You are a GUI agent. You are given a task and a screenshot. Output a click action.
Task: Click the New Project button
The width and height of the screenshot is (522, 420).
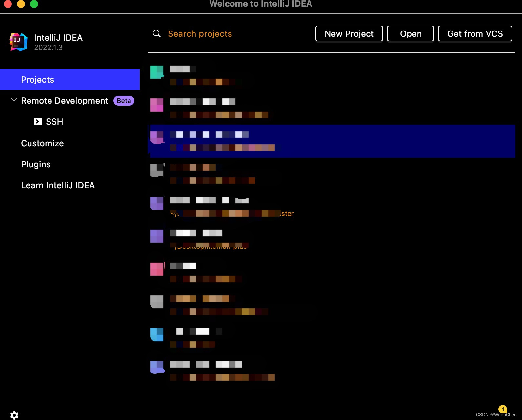pos(349,33)
